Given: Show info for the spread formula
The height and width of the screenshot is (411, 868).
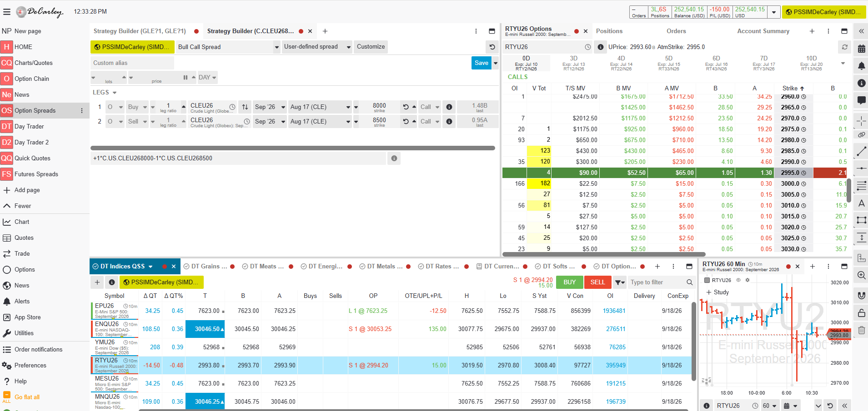Looking at the screenshot, I should [394, 158].
